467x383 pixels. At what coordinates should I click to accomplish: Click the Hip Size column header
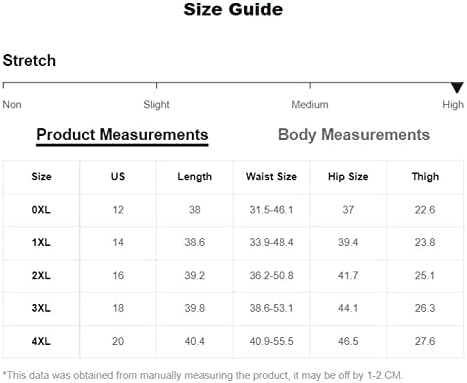pyautogui.click(x=348, y=177)
